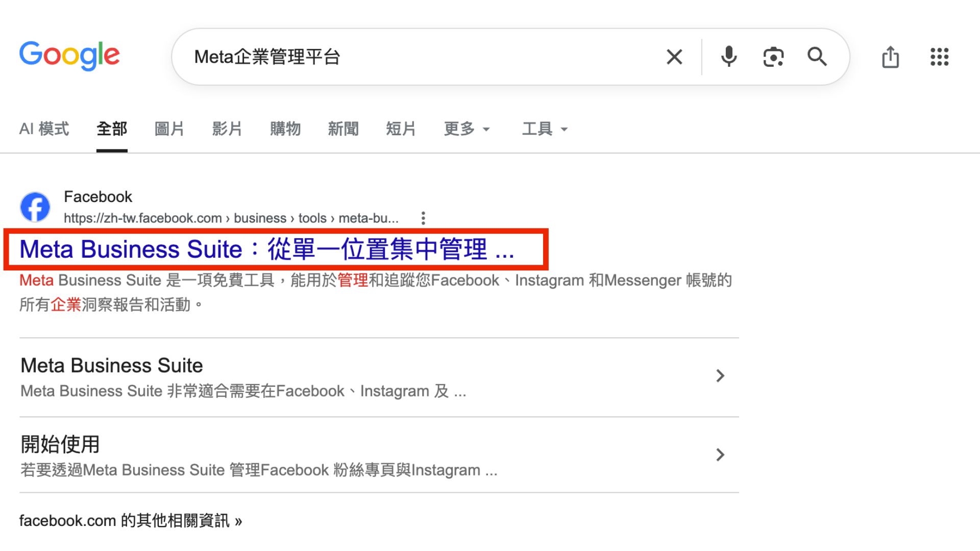
Task: Click the Facebook site name above result
Action: coord(98,197)
